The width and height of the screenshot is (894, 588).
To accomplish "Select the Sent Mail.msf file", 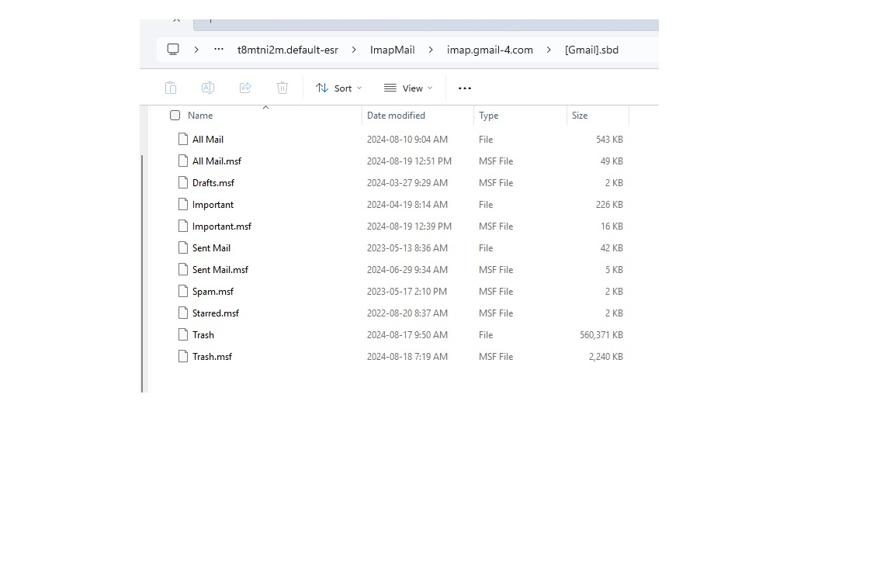I will [x=220, y=270].
